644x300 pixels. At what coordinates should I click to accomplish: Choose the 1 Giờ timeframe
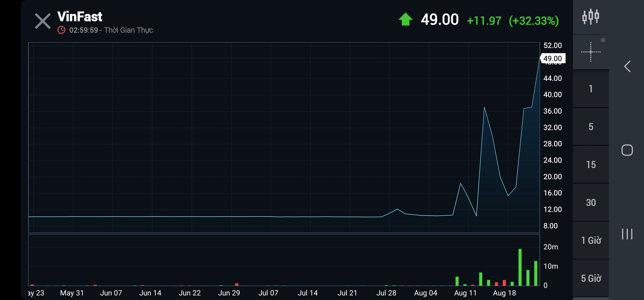[590, 240]
